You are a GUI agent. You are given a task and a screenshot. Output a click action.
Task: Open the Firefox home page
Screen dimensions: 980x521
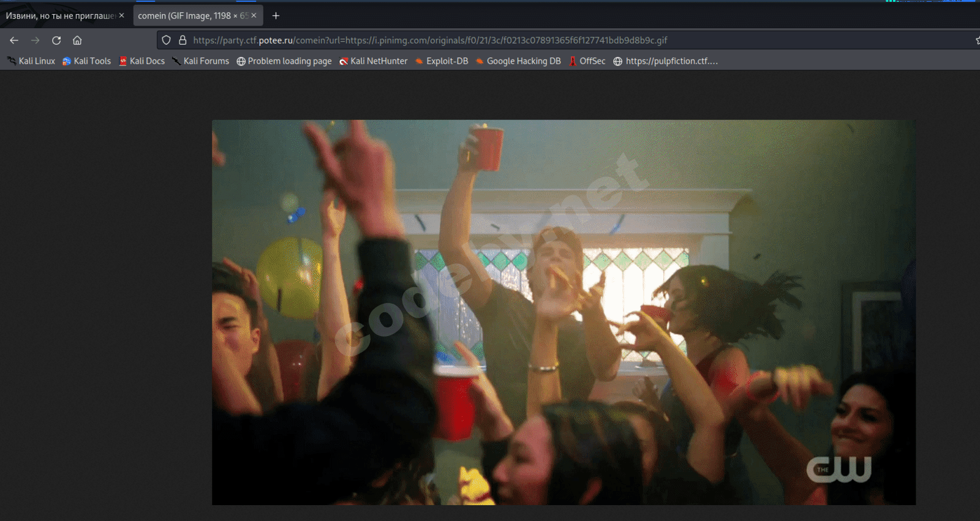click(77, 40)
